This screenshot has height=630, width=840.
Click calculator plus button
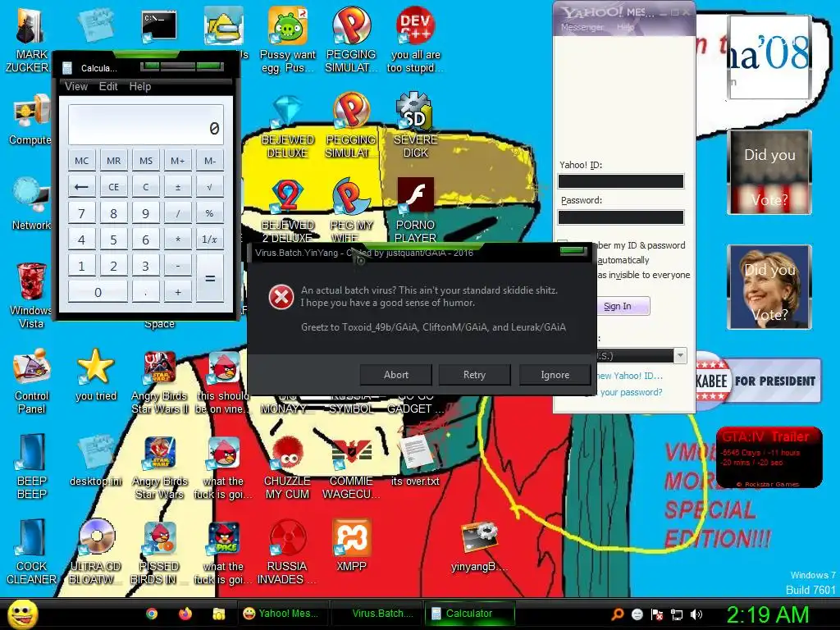178,292
